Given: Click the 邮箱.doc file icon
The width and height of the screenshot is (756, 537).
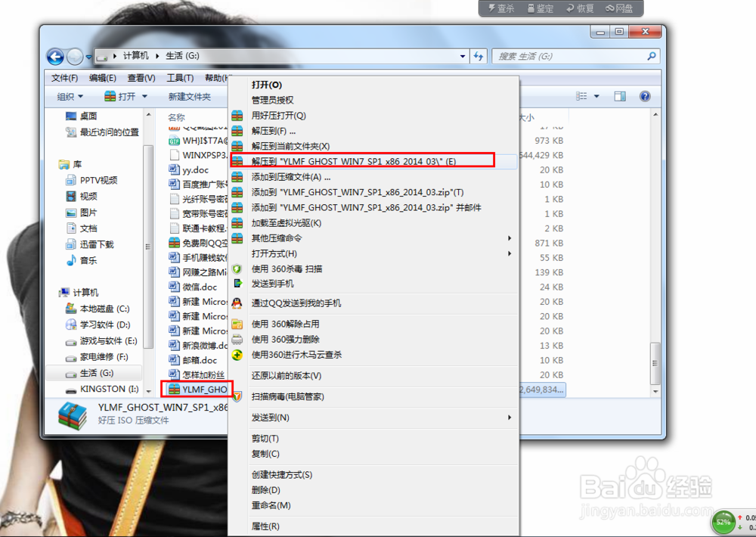Looking at the screenshot, I should click(174, 360).
